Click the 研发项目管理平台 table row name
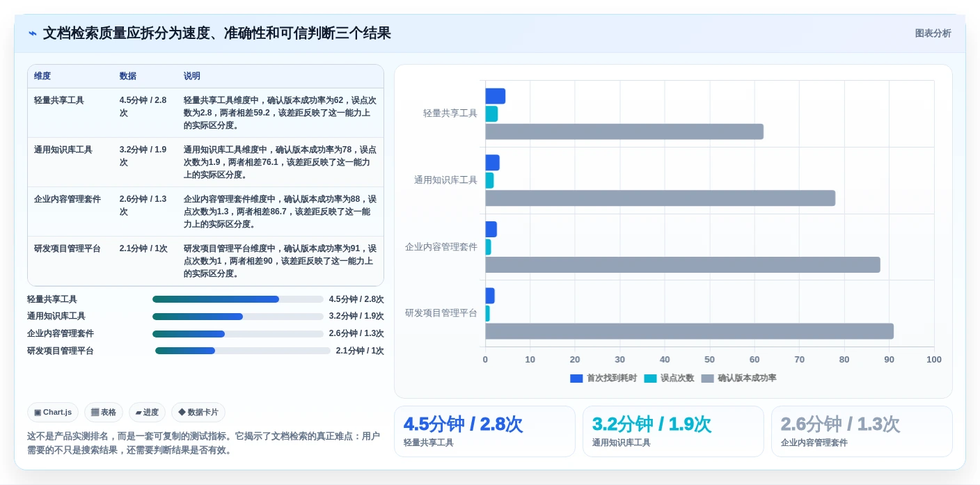The image size is (980, 485). point(68,248)
